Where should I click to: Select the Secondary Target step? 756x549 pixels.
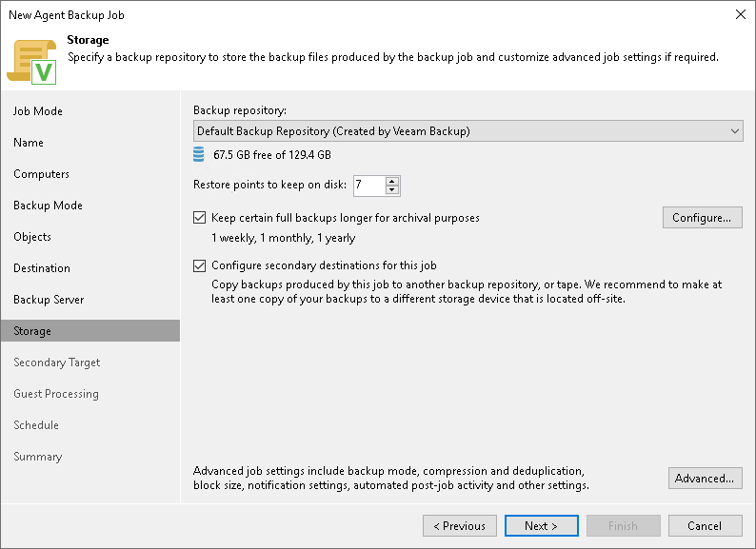pyautogui.click(x=56, y=363)
